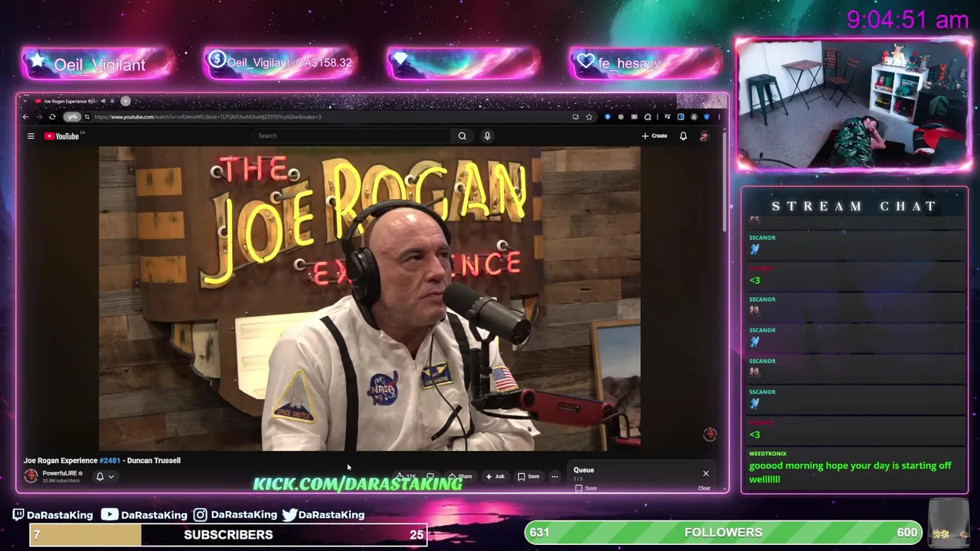Image resolution: width=980 pixels, height=551 pixels.
Task: Click the YouTube search magnifier button
Action: point(462,136)
